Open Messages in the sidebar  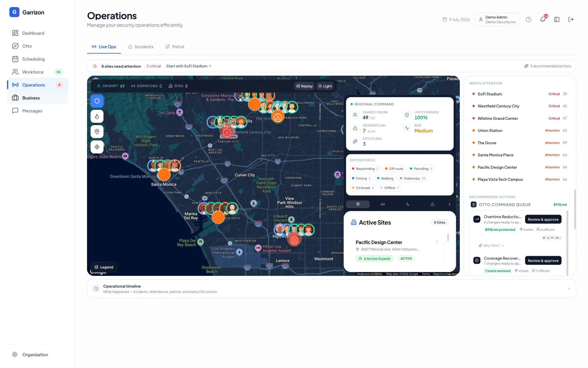(x=38, y=111)
